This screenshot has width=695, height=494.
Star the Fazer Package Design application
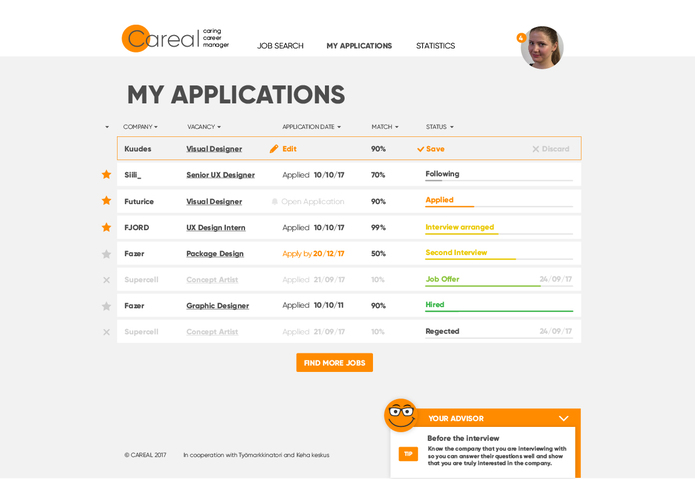tap(106, 254)
